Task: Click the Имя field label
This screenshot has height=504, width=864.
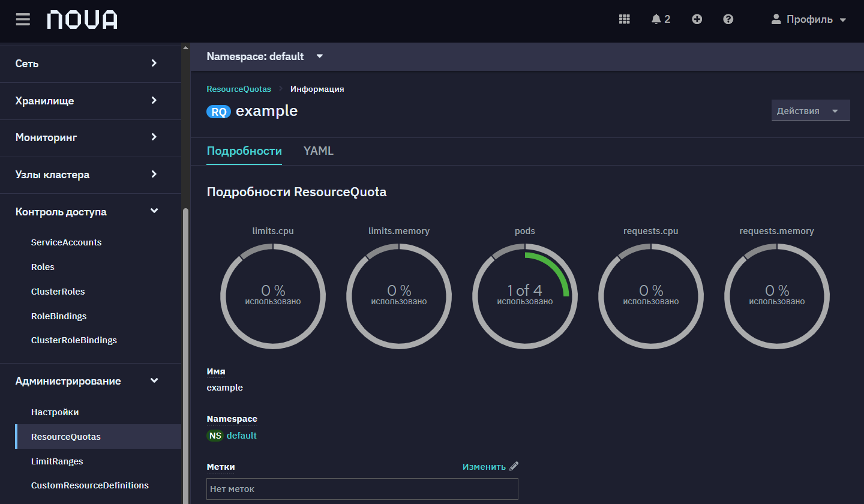Action: pyautogui.click(x=216, y=371)
